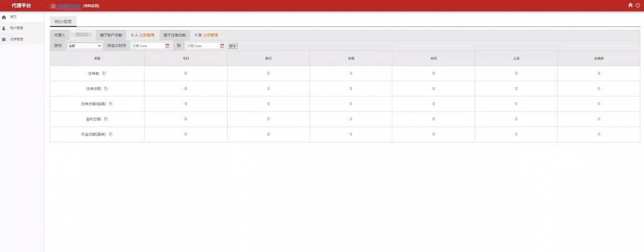
Task: Click the 上月 column header
Action: 516,59
